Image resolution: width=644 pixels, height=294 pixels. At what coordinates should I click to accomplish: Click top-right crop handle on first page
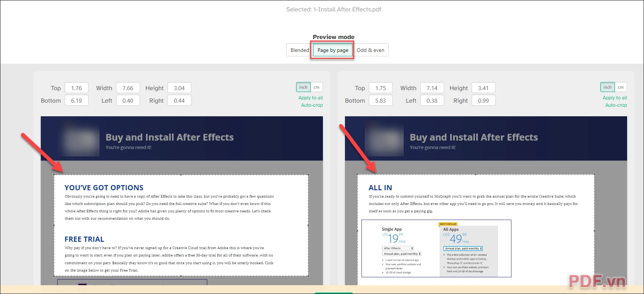[308, 174]
